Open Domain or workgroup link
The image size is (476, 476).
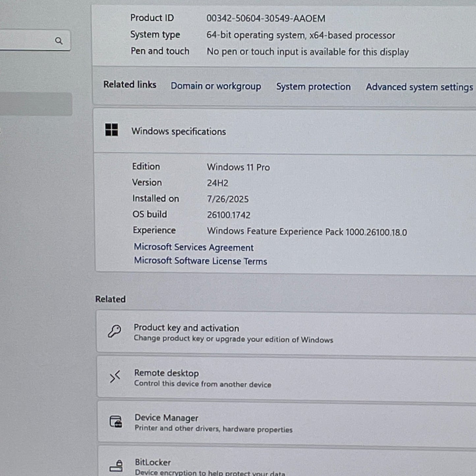tap(216, 86)
